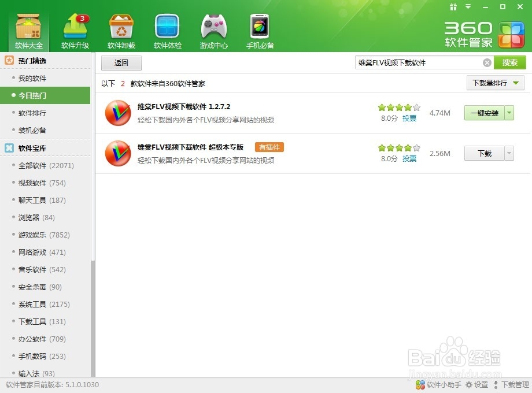The width and height of the screenshot is (532, 393).
Task: Open the title bar dropdown menu arrow
Action: pyautogui.click(x=468, y=7)
